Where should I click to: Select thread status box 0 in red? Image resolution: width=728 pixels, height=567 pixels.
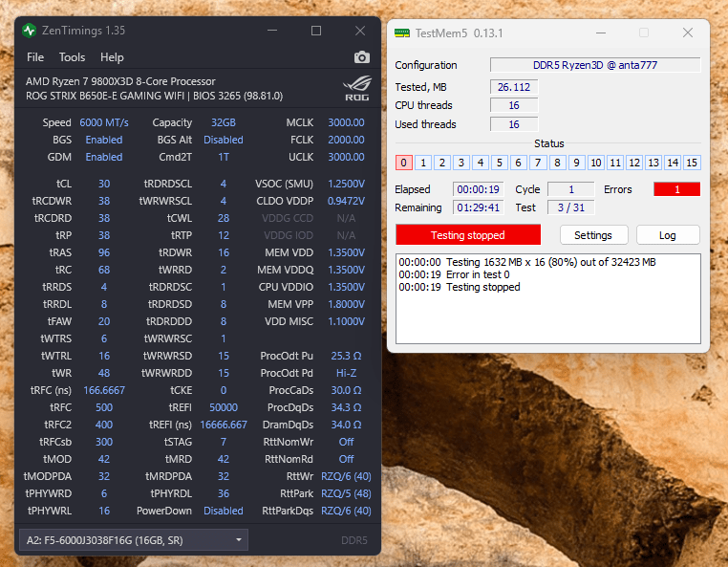[404, 163]
